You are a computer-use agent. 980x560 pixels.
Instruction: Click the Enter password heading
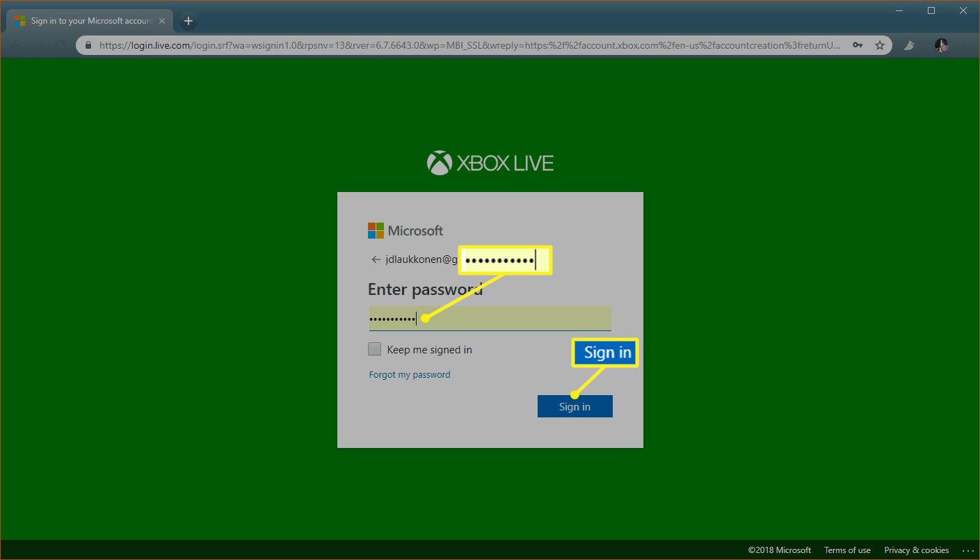[425, 289]
